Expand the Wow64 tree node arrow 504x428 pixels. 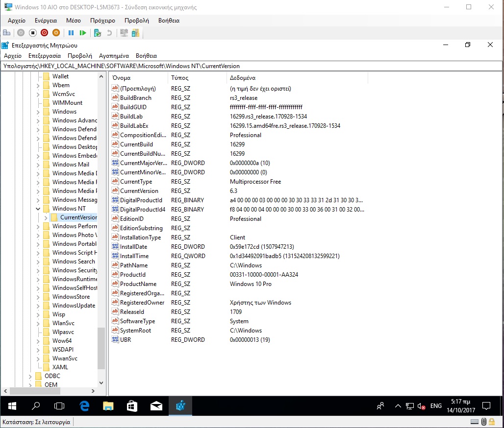38,341
